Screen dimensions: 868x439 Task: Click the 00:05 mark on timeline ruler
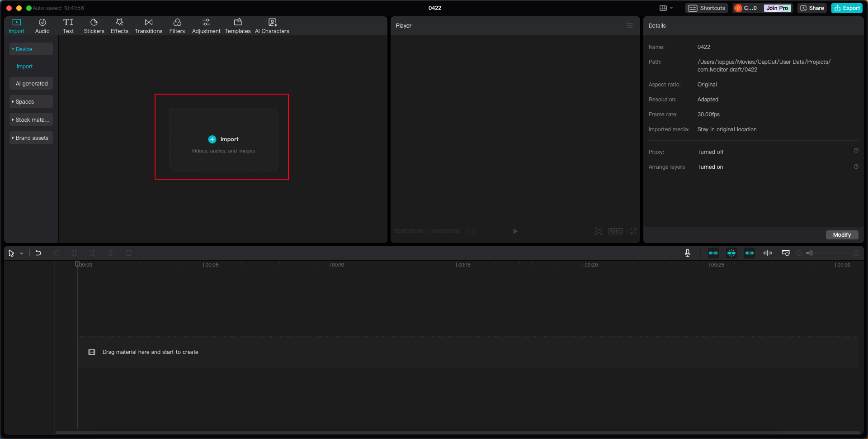point(211,265)
